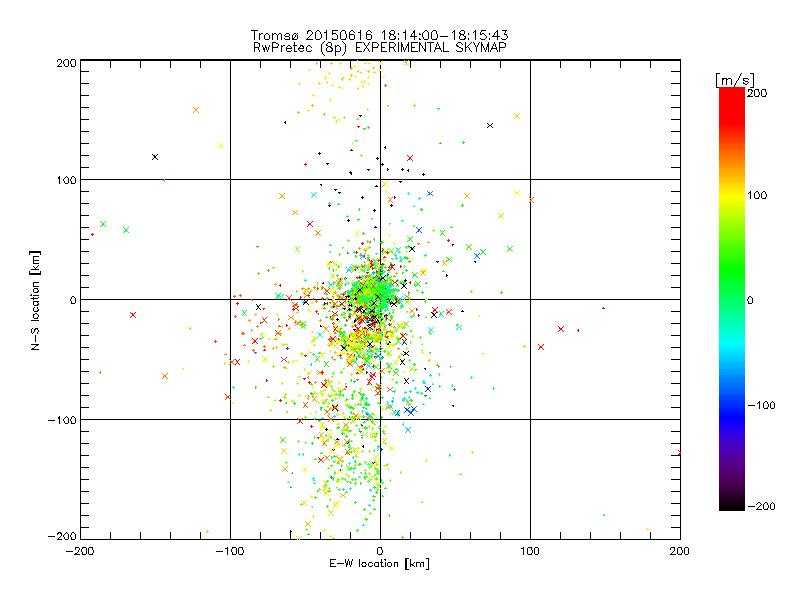
Task: Click the y-axis tick label '0'
Action: click(x=73, y=301)
